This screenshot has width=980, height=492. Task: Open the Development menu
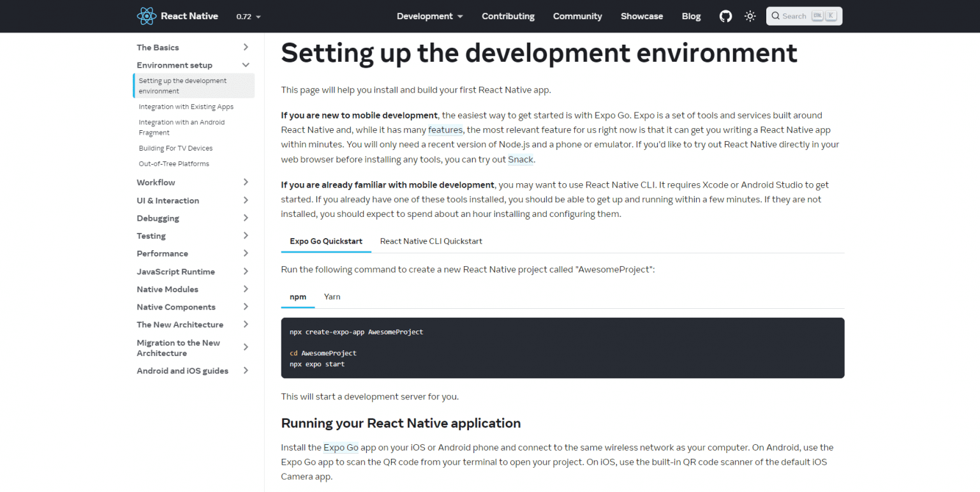tap(429, 16)
